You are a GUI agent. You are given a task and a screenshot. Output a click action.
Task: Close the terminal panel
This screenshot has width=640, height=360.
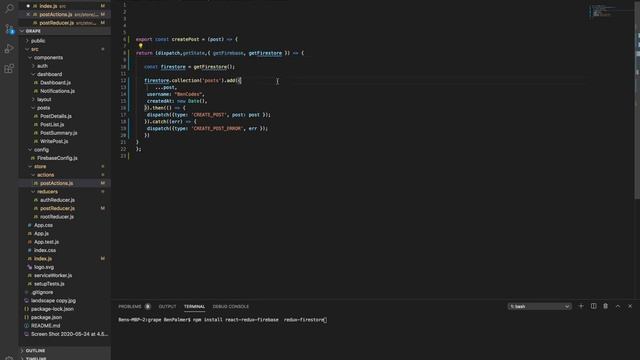630,306
